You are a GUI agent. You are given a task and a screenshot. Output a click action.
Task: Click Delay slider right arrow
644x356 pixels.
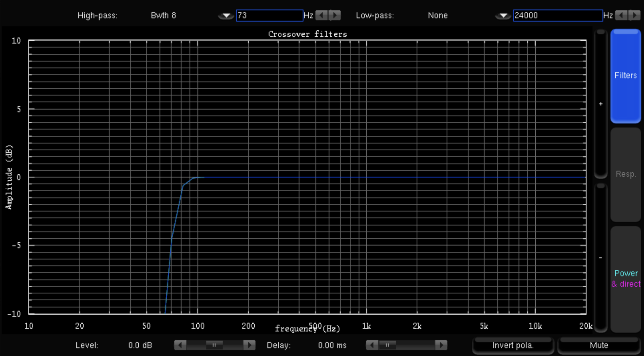[441, 345]
